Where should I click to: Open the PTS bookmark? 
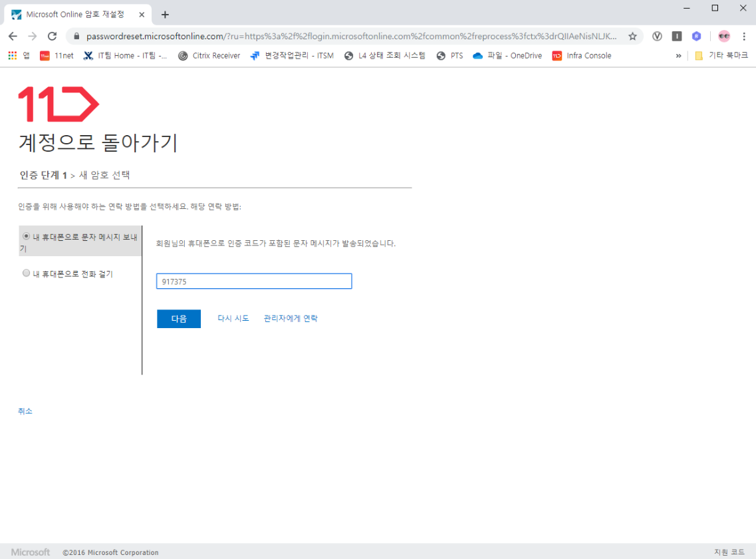click(450, 55)
